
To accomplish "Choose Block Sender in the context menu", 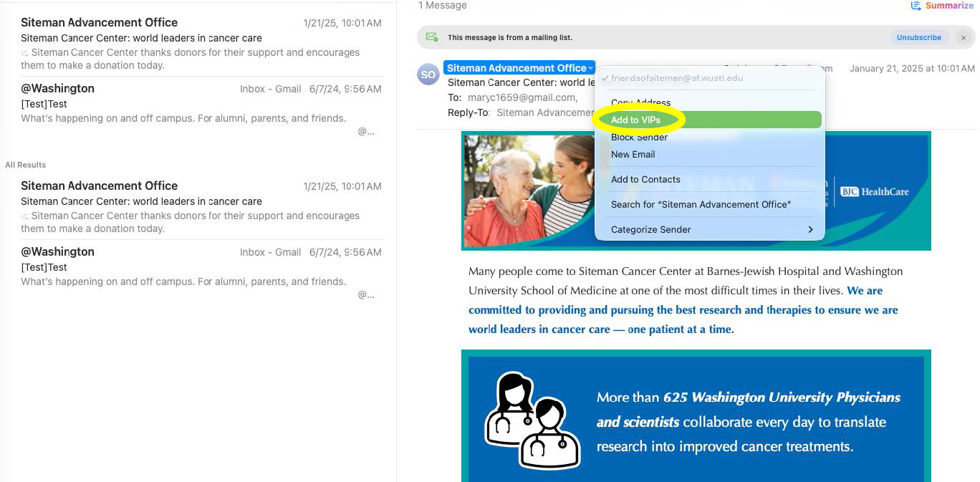I will (x=638, y=138).
